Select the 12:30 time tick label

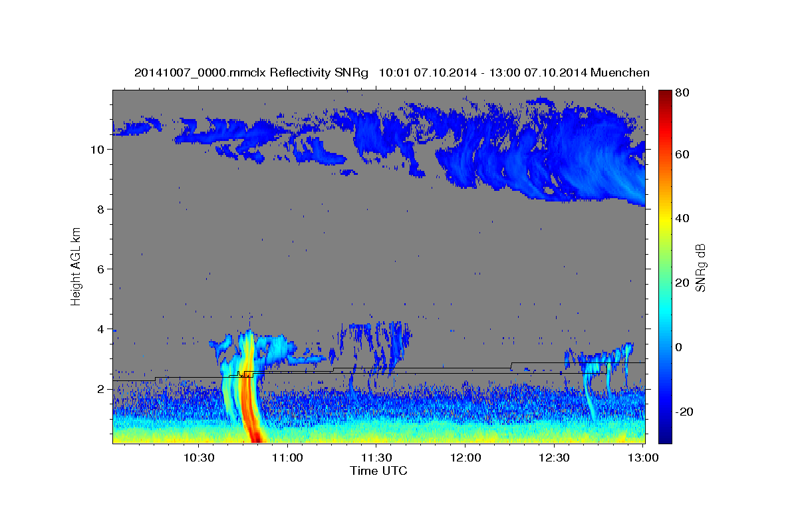click(x=555, y=458)
